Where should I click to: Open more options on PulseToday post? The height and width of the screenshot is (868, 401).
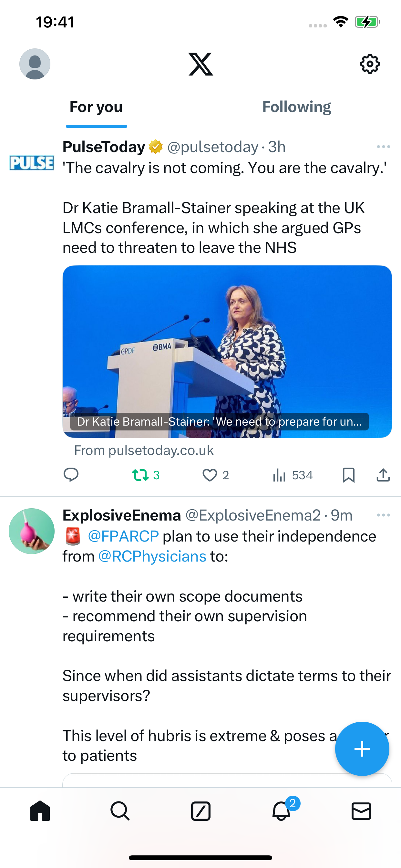(x=384, y=147)
